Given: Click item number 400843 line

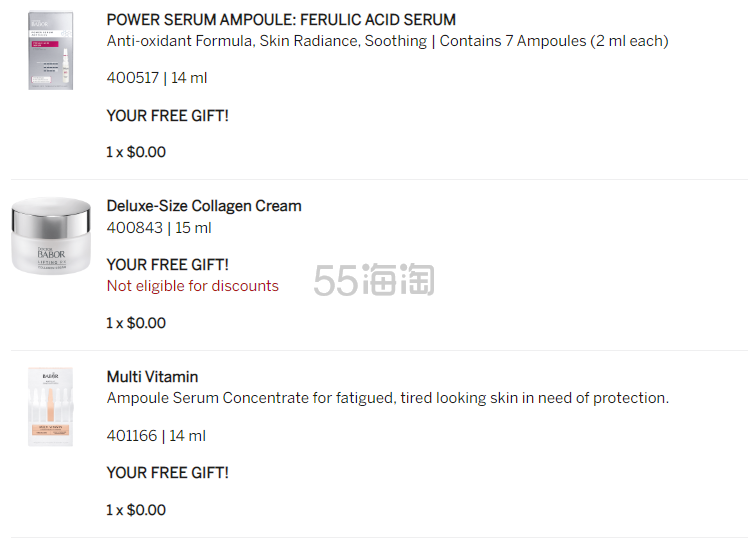Looking at the screenshot, I should pos(159,228).
